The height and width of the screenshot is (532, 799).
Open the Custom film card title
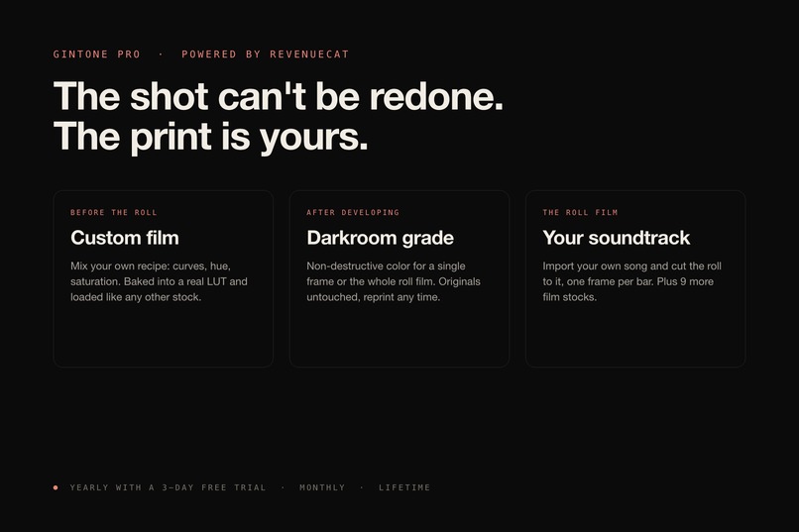coord(125,238)
